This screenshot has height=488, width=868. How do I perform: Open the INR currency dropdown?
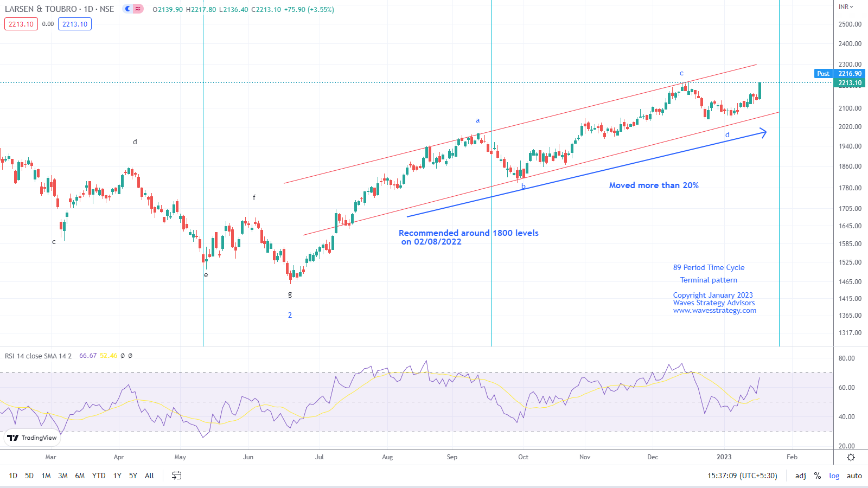tap(846, 7)
